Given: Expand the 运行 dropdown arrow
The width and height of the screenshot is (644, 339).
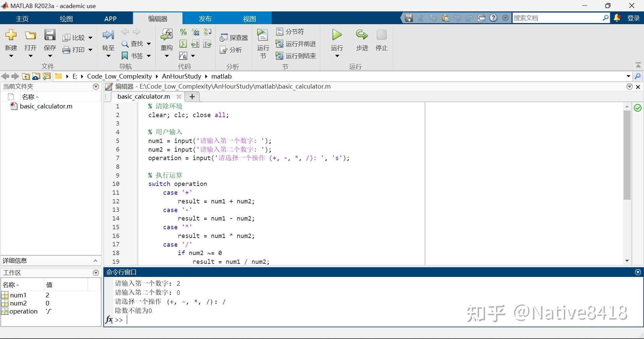Looking at the screenshot, I should point(337,56).
